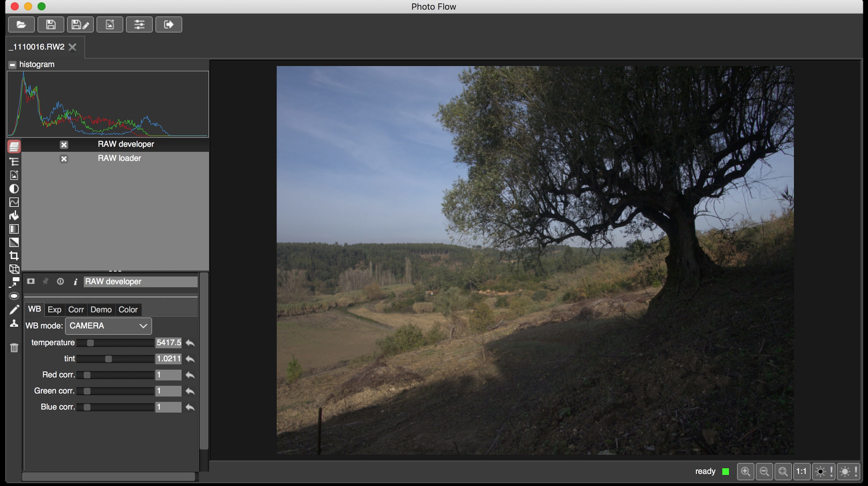Screen dimensions: 868x486
Task: Select the curves tool icon
Action: coord(14,202)
